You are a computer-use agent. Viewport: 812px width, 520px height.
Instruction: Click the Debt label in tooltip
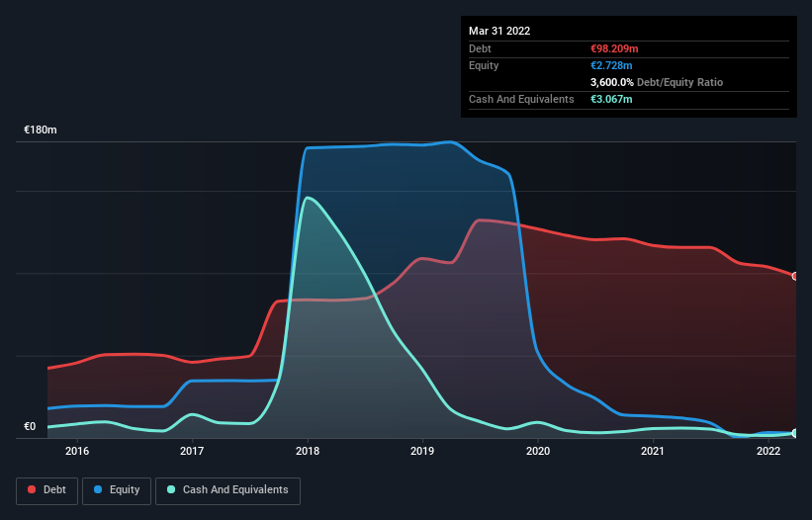480,48
